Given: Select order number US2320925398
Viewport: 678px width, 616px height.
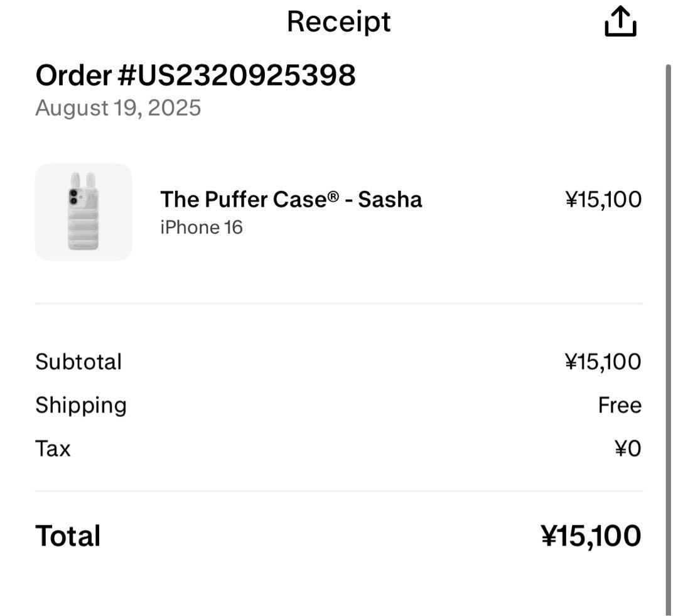Looking at the screenshot, I should coord(195,75).
